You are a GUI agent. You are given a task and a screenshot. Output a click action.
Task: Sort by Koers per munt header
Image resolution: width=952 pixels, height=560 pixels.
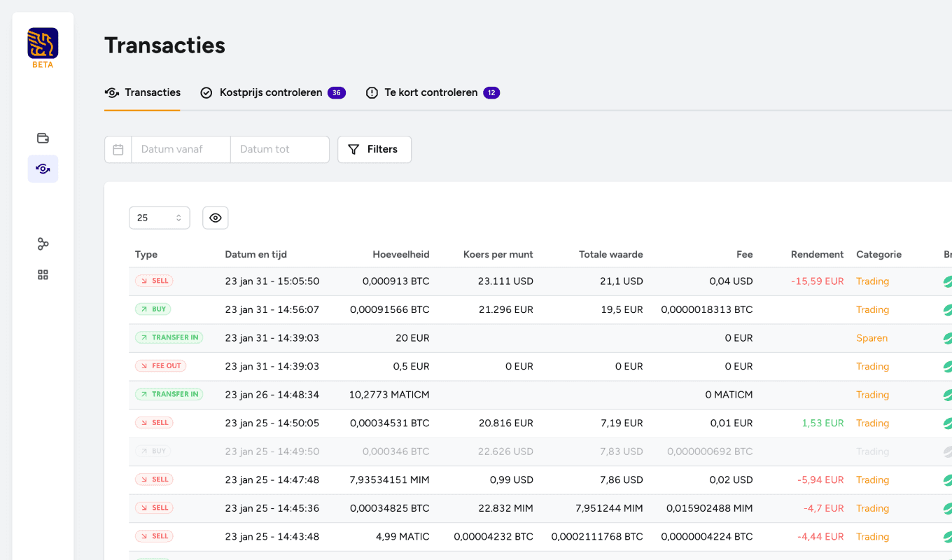tap(498, 254)
